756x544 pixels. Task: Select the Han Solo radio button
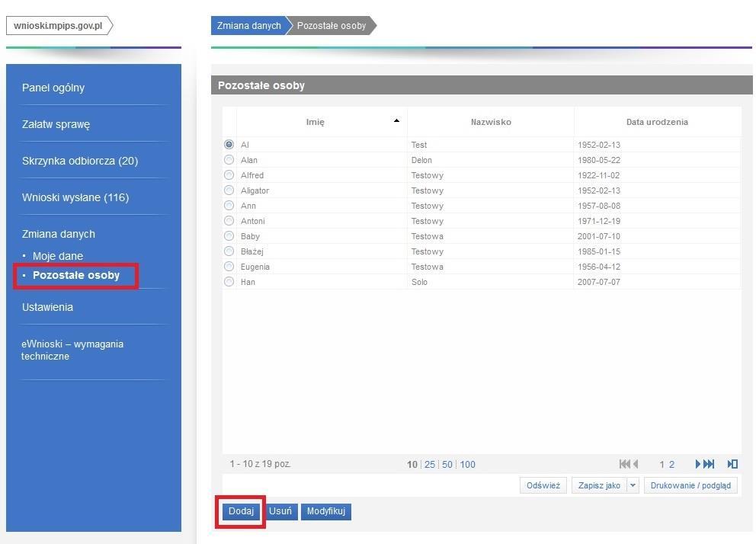[229, 282]
